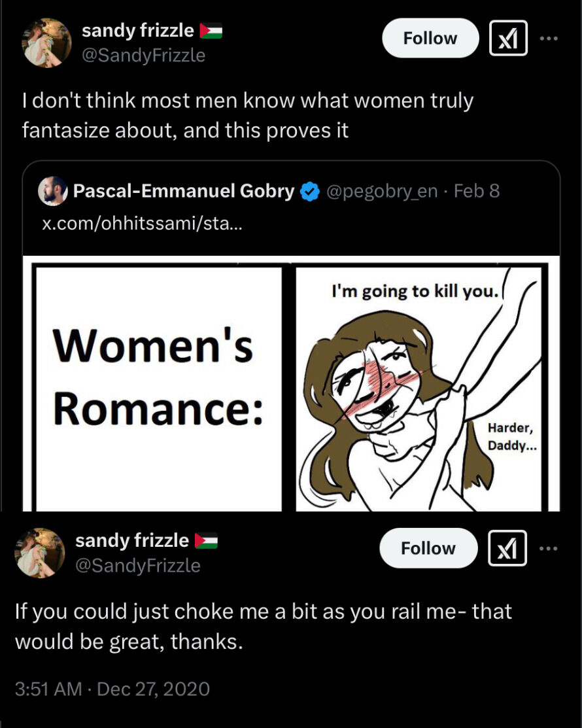This screenshot has width=582, height=728.
Task: Open sandy frizzle's avatar on the bottom tweet
Action: coord(40,553)
